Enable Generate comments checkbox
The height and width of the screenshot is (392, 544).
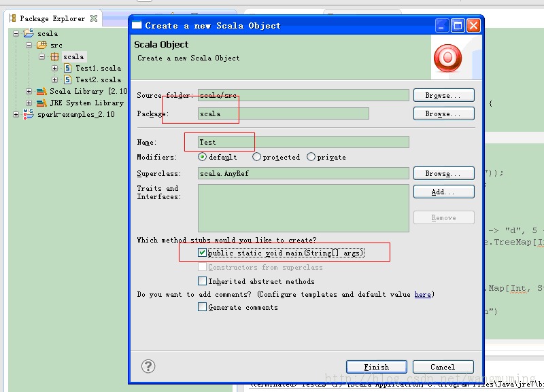(x=202, y=306)
